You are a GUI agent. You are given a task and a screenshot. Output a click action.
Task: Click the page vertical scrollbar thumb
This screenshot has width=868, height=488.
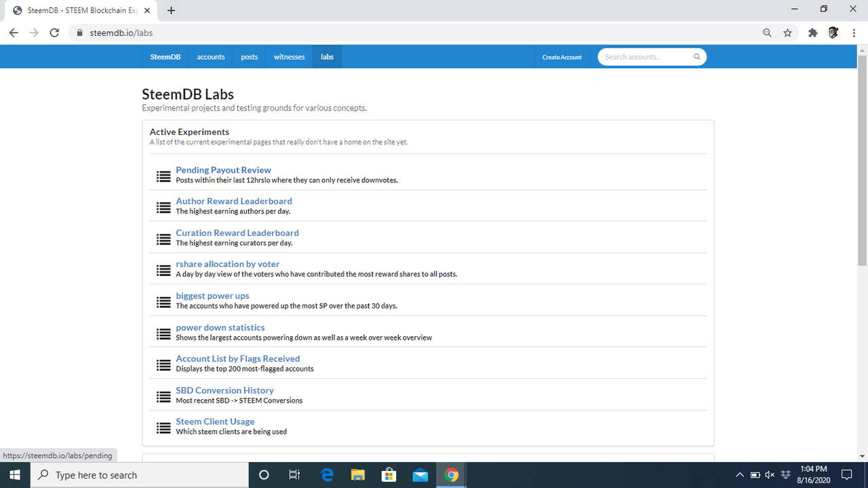tap(863, 161)
